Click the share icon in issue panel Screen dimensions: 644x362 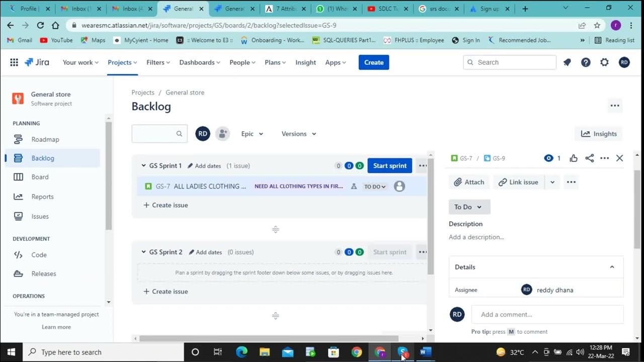[589, 158]
